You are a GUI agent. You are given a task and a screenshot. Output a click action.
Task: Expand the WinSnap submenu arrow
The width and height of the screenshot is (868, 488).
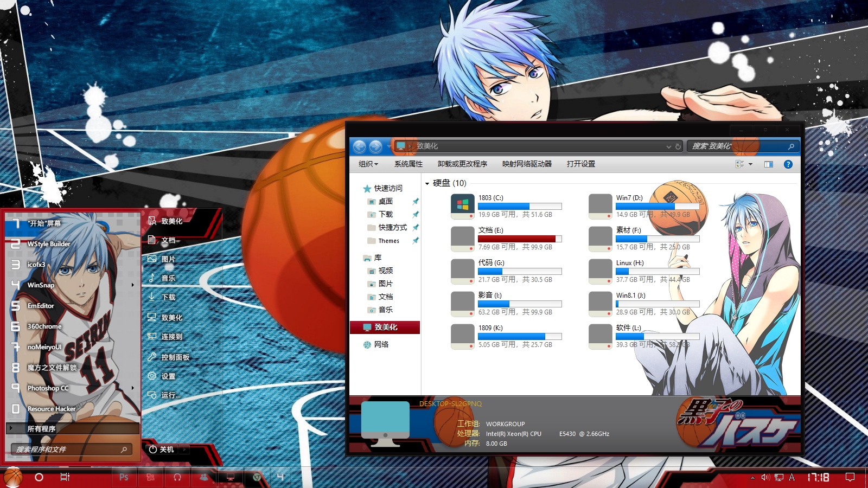(x=133, y=285)
